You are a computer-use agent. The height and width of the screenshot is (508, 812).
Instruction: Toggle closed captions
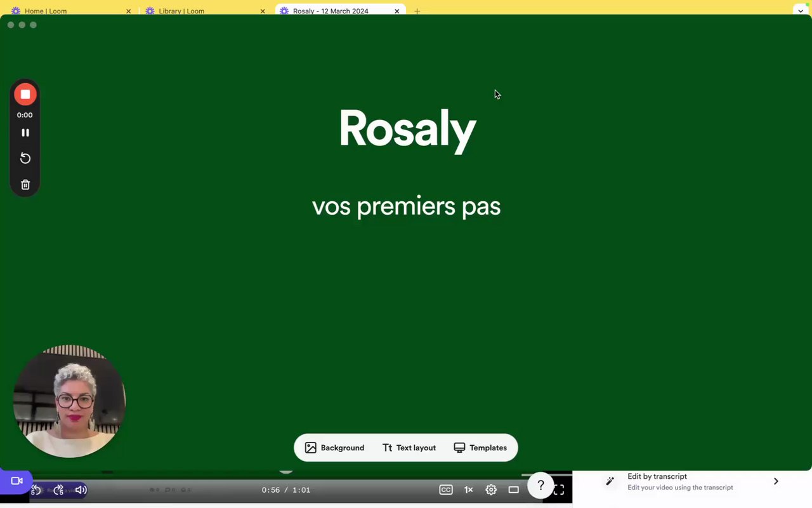coord(446,490)
